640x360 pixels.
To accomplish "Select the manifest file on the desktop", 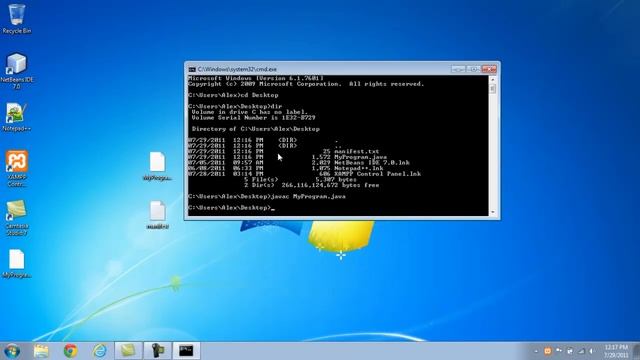I will [x=157, y=215].
